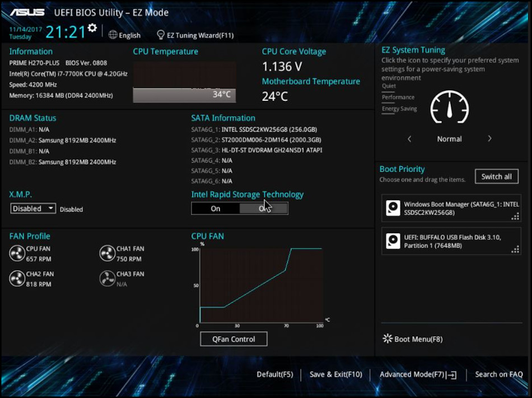532x398 pixels.
Task: Turn Intel Rapid Storage Technology On
Action: tap(216, 209)
